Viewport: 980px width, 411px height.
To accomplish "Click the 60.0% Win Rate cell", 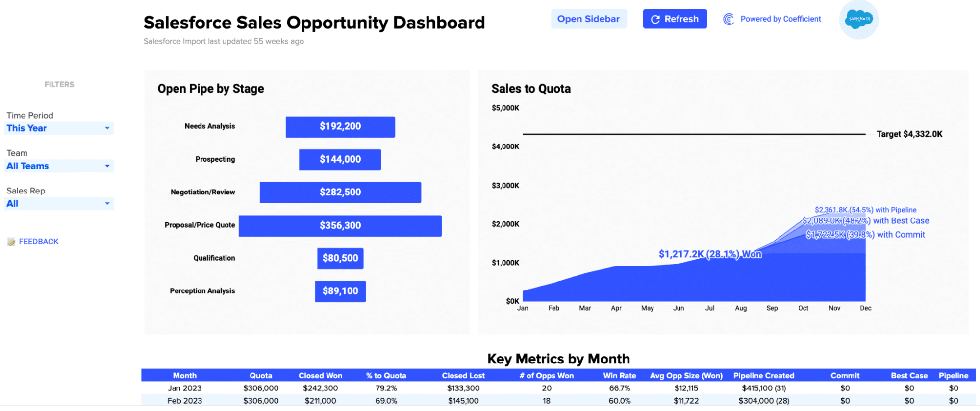I will pos(620,401).
